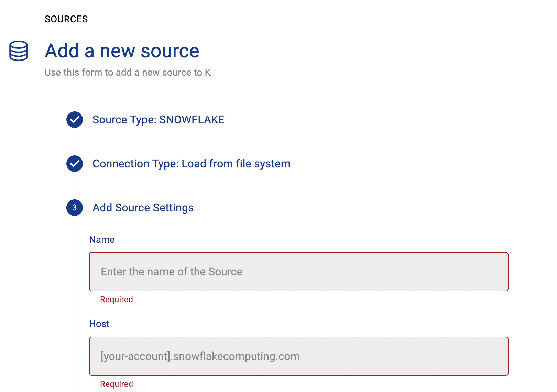Image resolution: width=557 pixels, height=392 pixels.
Task: Click the database icon beside the heading
Action: click(x=18, y=51)
